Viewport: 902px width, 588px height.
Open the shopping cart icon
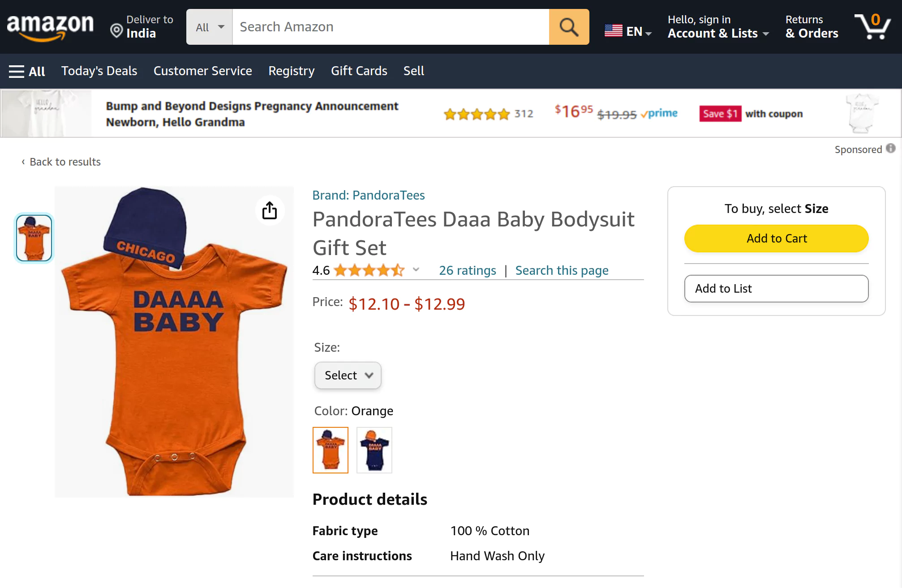click(872, 26)
